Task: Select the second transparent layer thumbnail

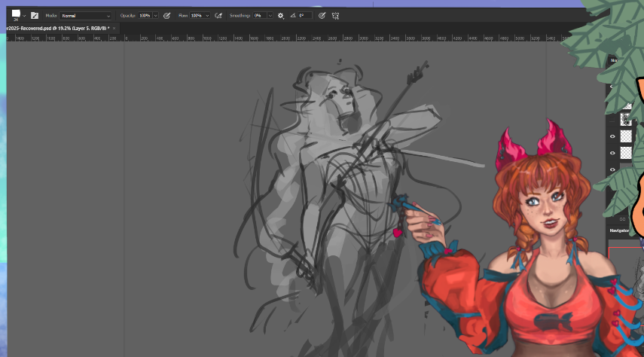Action: 625,153
